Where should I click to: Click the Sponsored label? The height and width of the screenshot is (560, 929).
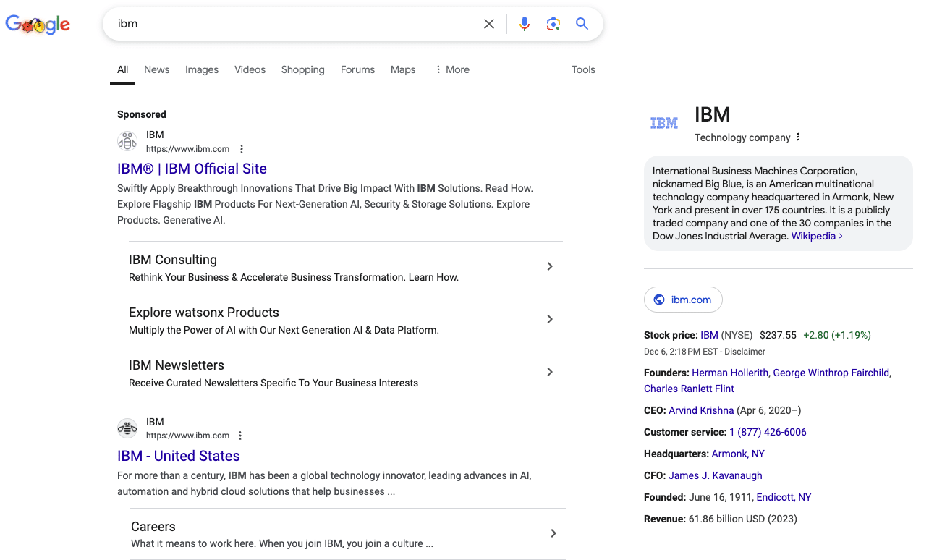142,114
